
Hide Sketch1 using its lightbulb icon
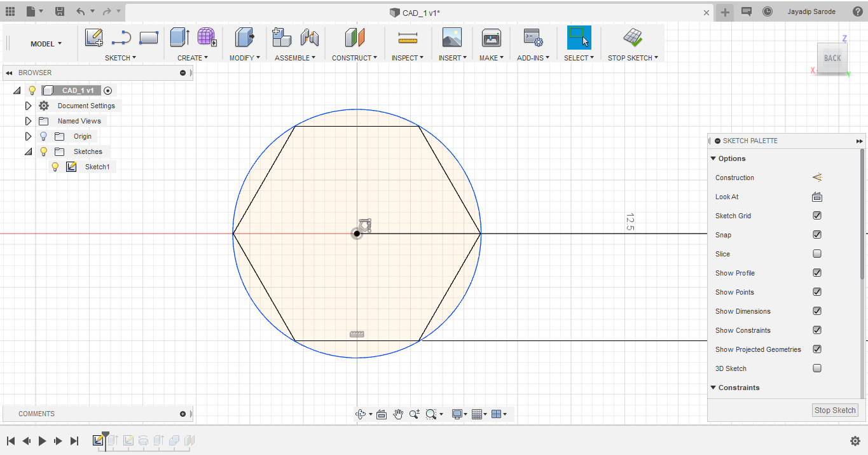[x=55, y=167]
